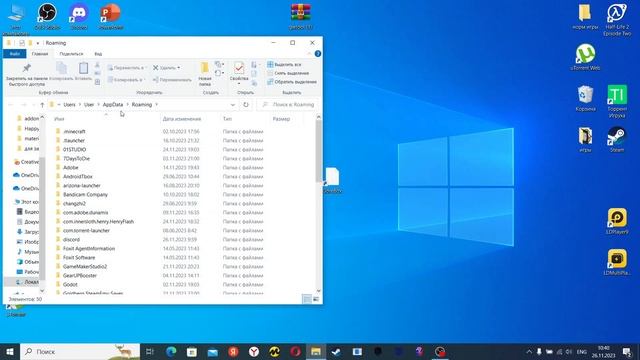Viewport: 640px width, 360px height.
Task: Open the File tab in Explorer
Action: click(x=14, y=53)
